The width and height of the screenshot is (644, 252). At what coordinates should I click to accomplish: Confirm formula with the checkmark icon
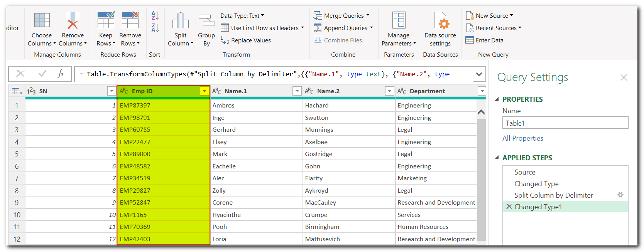[x=42, y=74]
